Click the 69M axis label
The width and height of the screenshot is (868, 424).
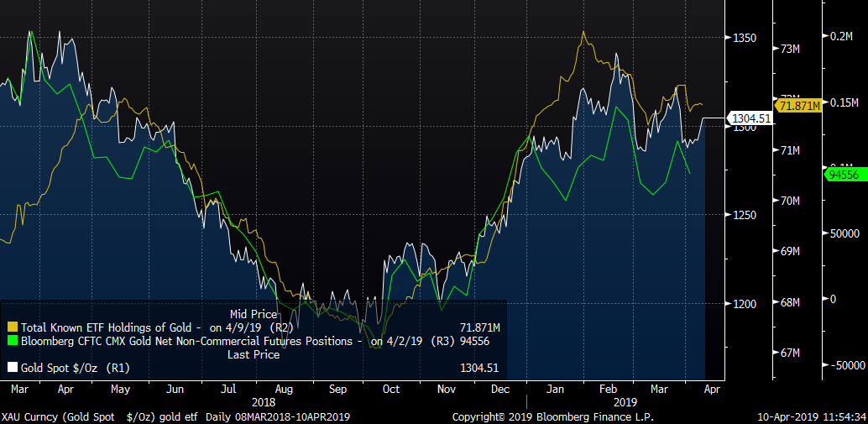789,252
